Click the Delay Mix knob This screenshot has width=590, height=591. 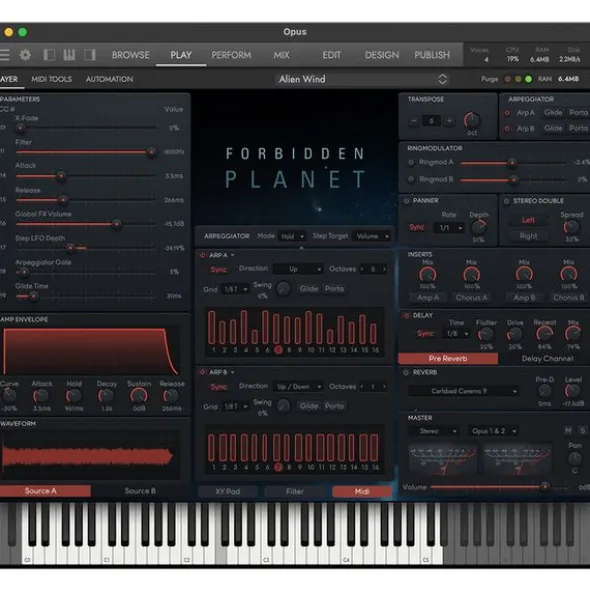573,334
